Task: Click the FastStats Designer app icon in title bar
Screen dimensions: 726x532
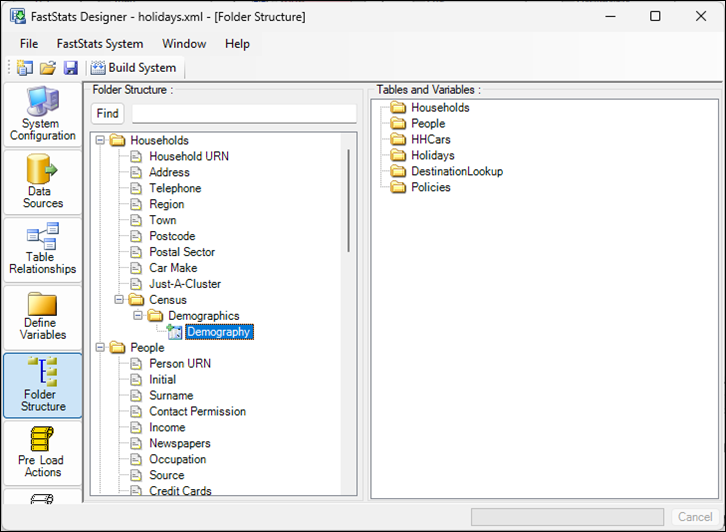Action: [19, 17]
